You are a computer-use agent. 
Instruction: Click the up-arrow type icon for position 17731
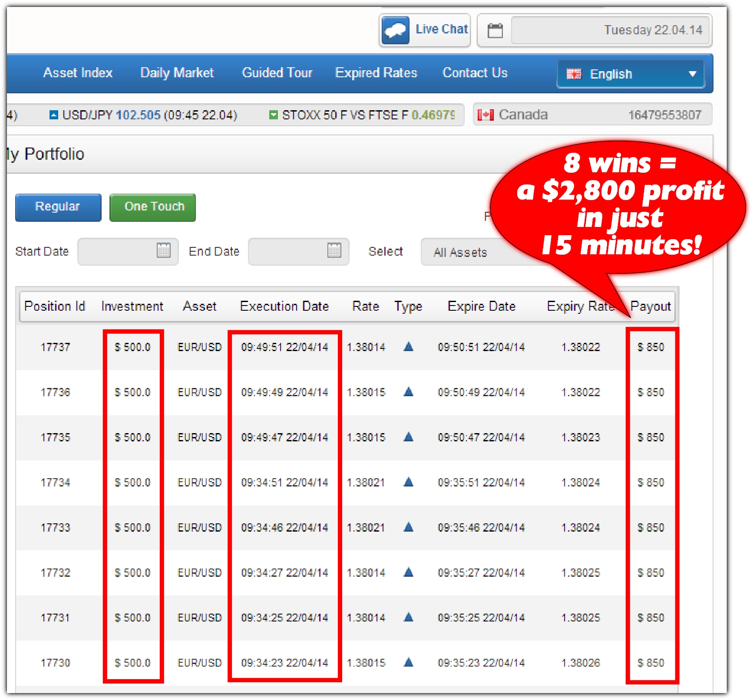[408, 617]
